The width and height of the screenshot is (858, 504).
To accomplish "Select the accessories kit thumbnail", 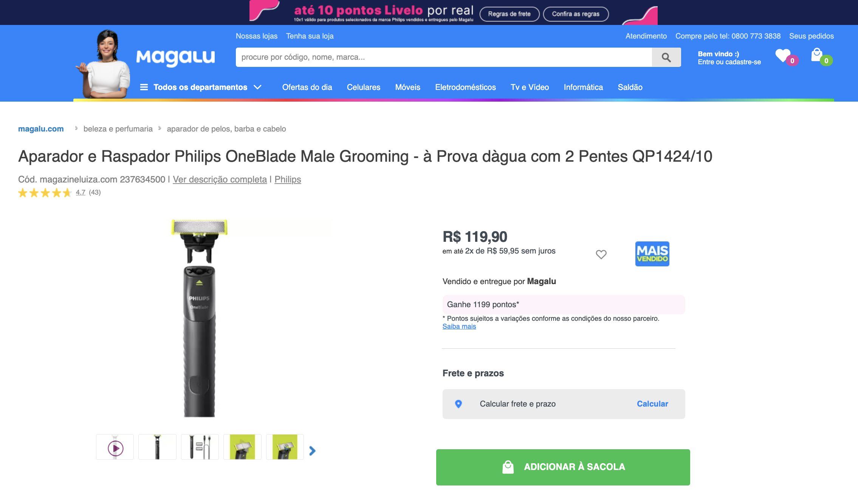I will click(200, 447).
